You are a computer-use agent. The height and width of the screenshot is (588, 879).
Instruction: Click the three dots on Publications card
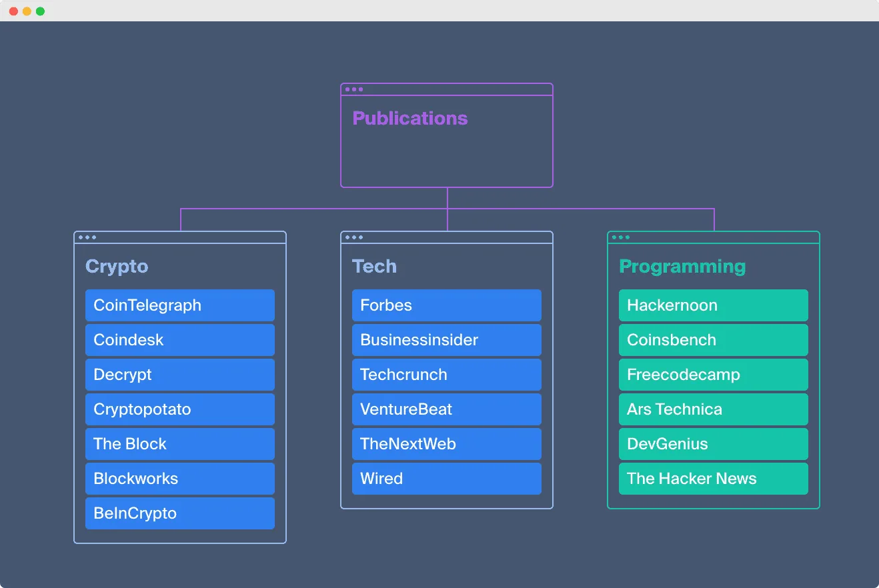point(354,89)
